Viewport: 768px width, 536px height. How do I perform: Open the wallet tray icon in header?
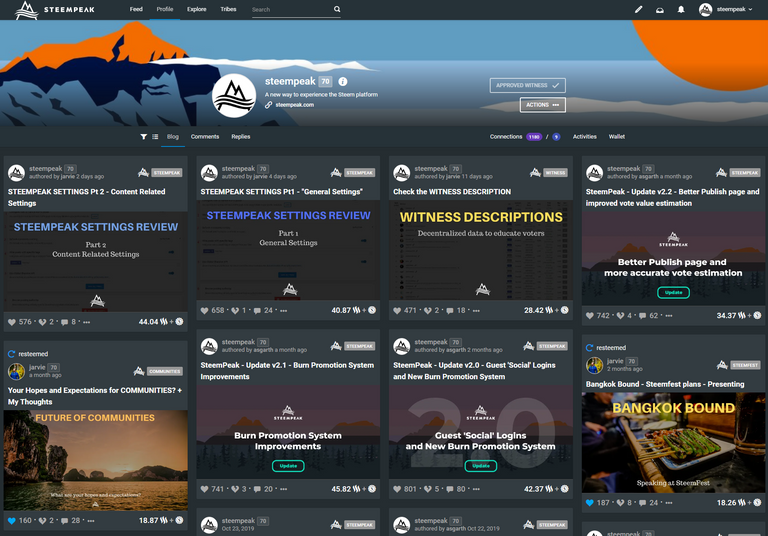point(660,10)
